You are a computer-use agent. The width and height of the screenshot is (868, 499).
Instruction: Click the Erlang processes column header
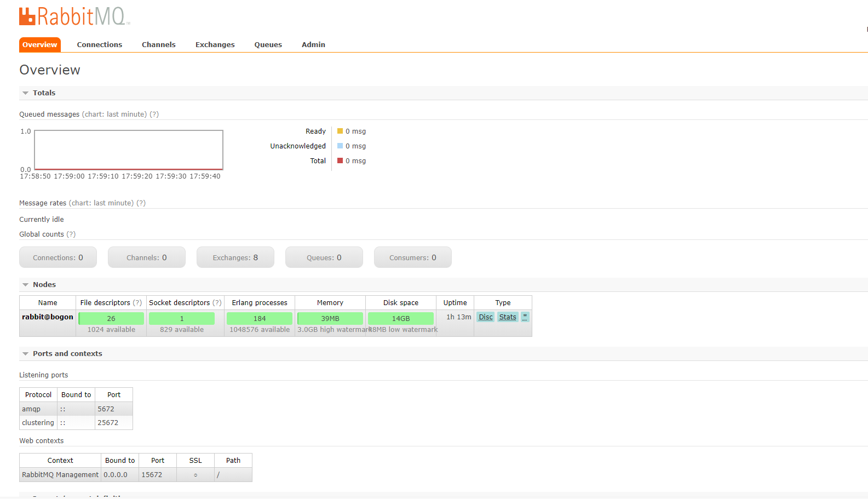tap(260, 303)
